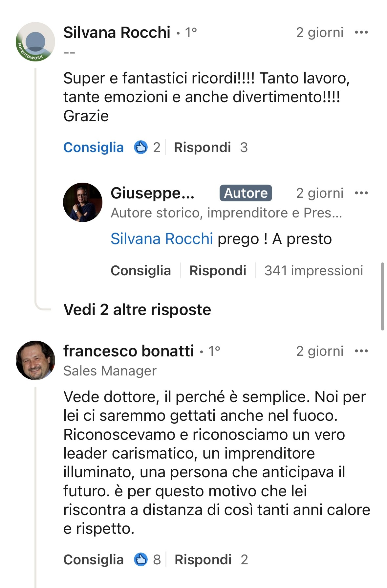
Task: Reply to Giuseppe's 'prego' comment
Action: click(x=218, y=271)
